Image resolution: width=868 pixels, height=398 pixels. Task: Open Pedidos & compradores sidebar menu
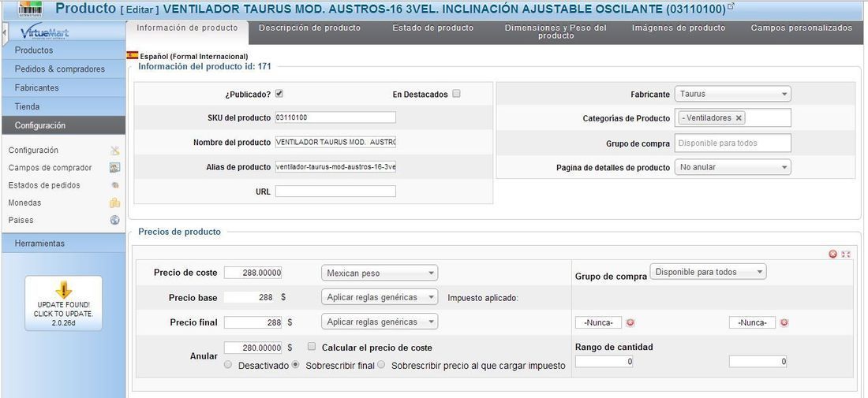tap(64, 69)
